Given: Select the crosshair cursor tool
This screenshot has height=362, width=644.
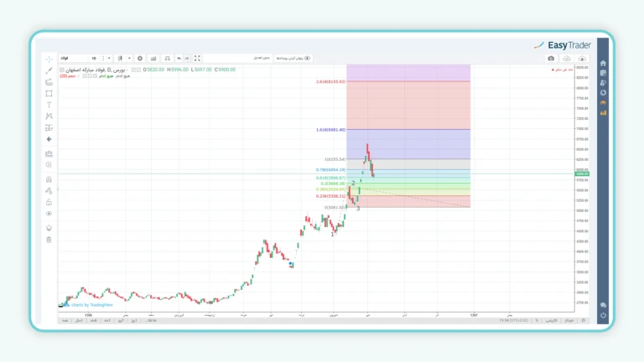Looking at the screenshot, I should click(49, 59).
